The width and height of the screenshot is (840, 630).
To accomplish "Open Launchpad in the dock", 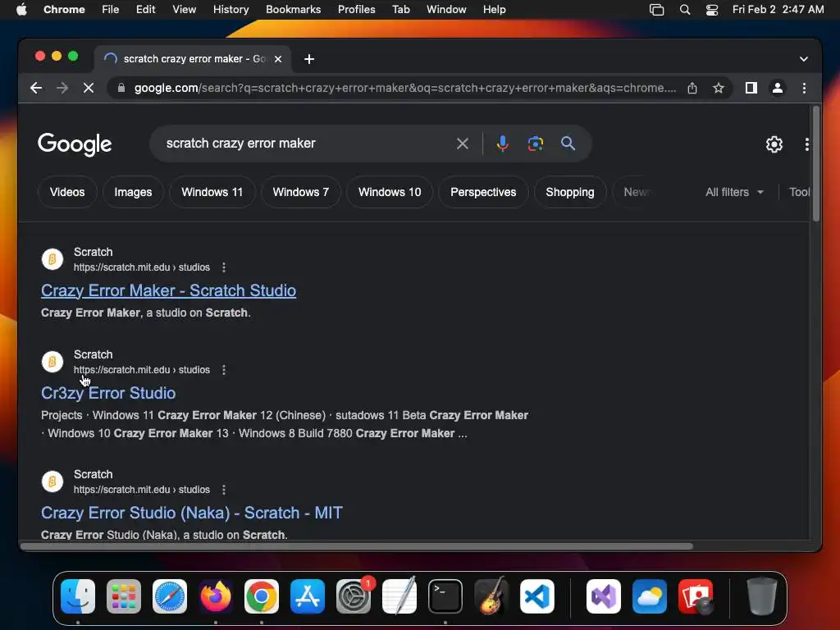I will 124,596.
